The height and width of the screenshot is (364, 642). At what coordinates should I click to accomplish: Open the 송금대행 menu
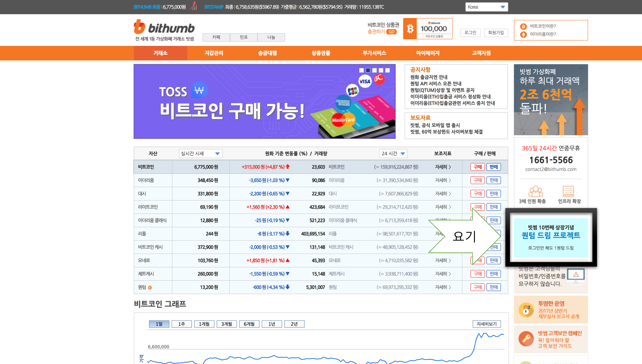point(267,53)
